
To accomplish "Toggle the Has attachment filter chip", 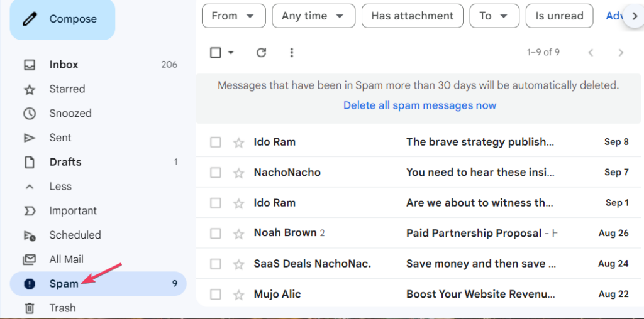I will point(412,16).
